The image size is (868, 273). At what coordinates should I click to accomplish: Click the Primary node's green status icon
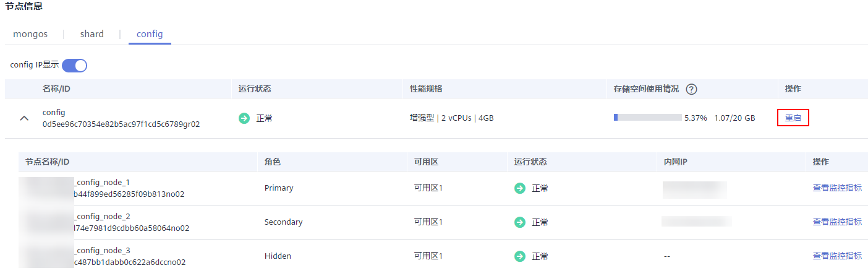tap(520, 188)
